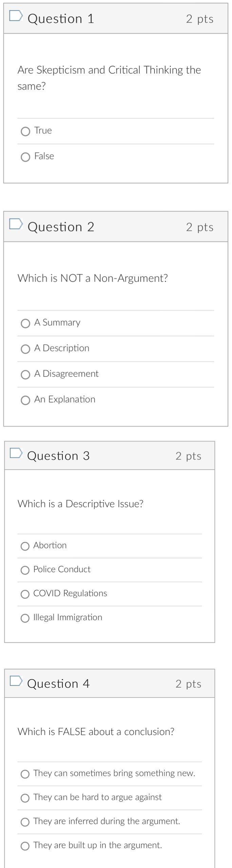Viewport: 232px width, 868px height.
Task: Pick the 'COVID Regulations' radio button
Action: coord(25,594)
